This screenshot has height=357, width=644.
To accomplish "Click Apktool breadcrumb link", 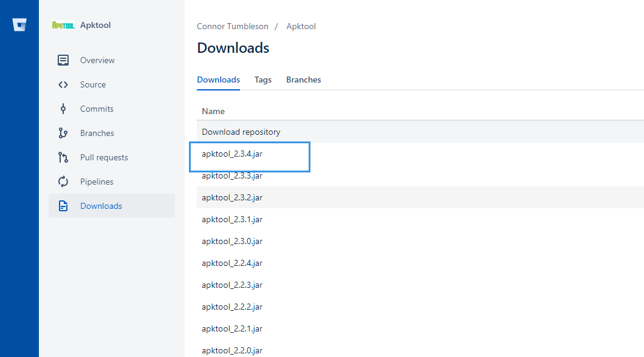I will 301,26.
